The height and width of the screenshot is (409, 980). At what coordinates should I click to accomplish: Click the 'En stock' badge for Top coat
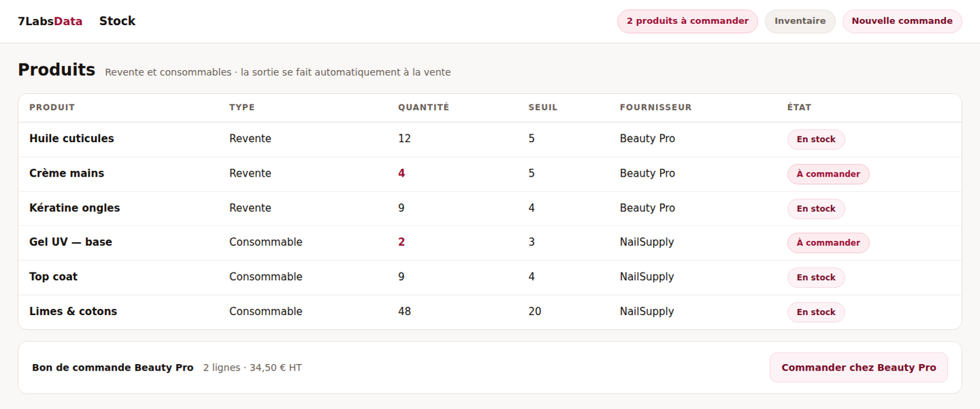point(816,277)
